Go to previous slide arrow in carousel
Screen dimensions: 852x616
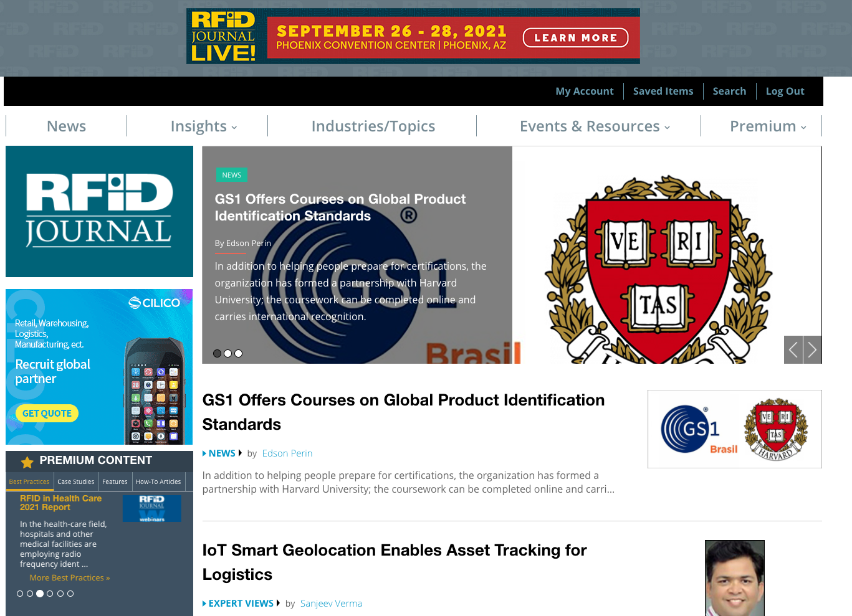(x=793, y=349)
